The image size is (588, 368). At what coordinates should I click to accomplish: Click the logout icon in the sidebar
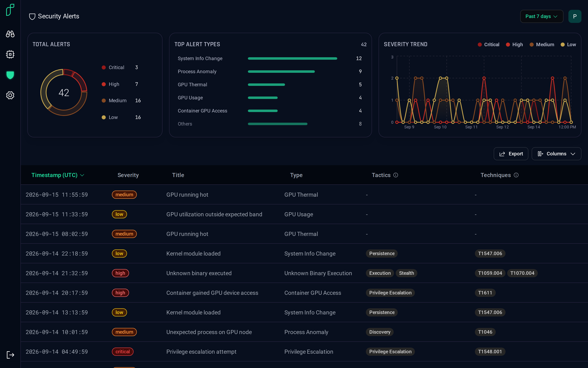coord(10,355)
